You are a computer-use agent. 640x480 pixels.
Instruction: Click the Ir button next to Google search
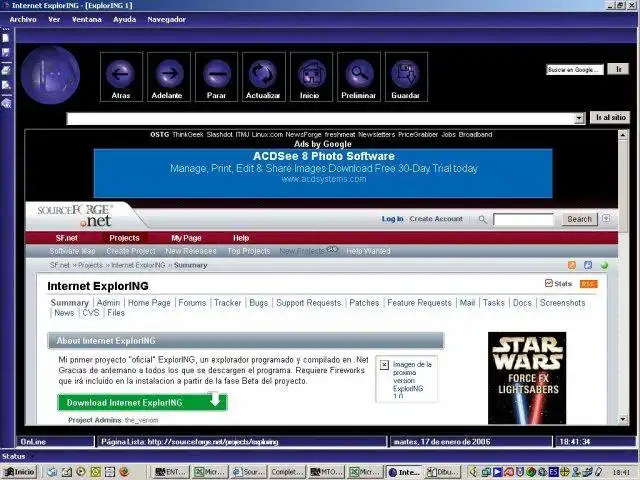point(618,69)
